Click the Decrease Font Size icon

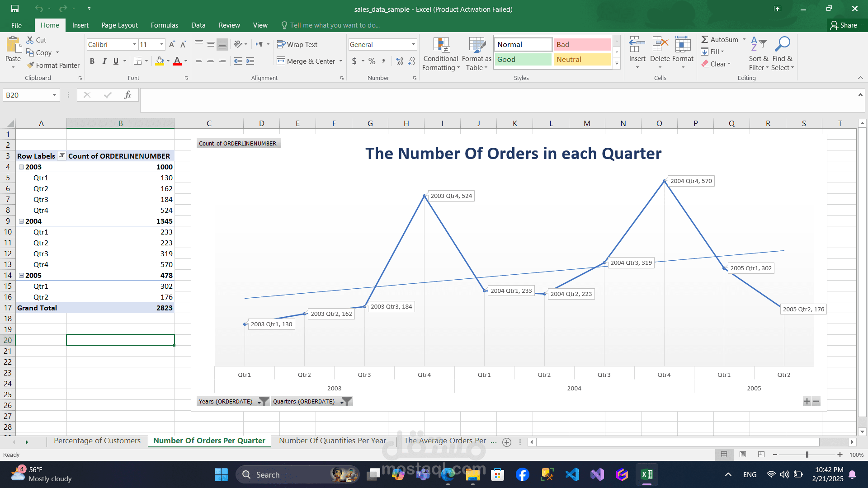tap(183, 44)
